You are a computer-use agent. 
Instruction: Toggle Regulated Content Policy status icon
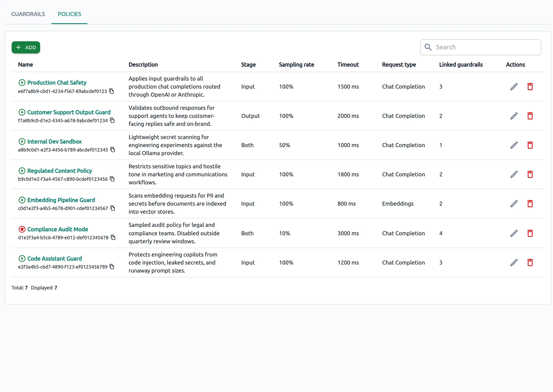click(22, 171)
